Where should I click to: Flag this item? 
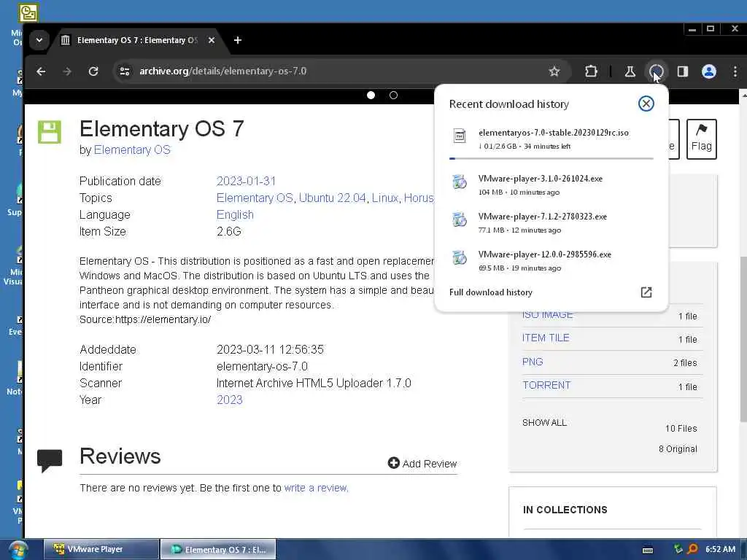pyautogui.click(x=701, y=139)
